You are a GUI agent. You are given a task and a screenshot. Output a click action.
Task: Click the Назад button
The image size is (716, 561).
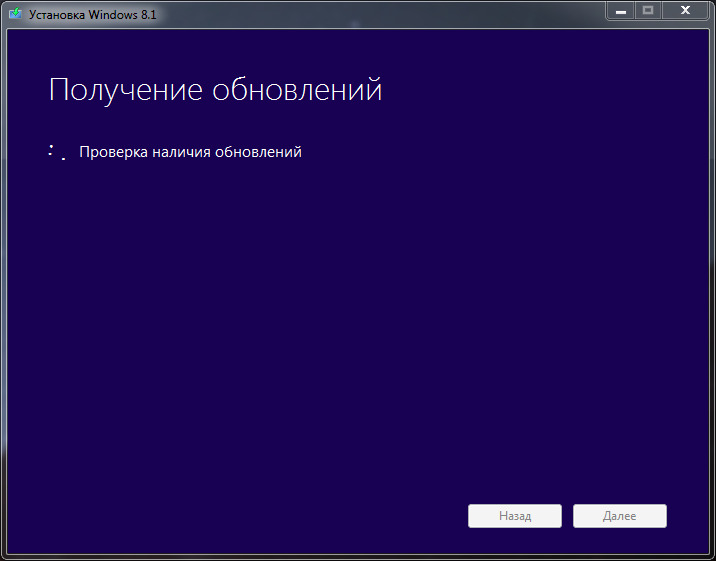(x=515, y=516)
